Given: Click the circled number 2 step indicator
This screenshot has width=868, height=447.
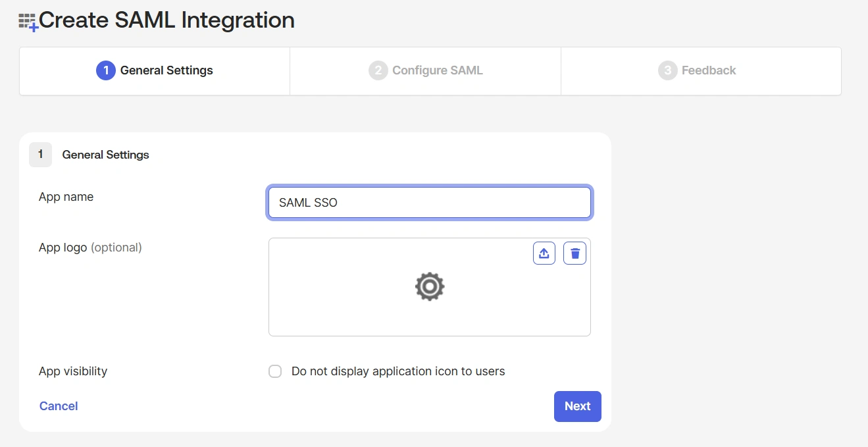Looking at the screenshot, I should [377, 70].
